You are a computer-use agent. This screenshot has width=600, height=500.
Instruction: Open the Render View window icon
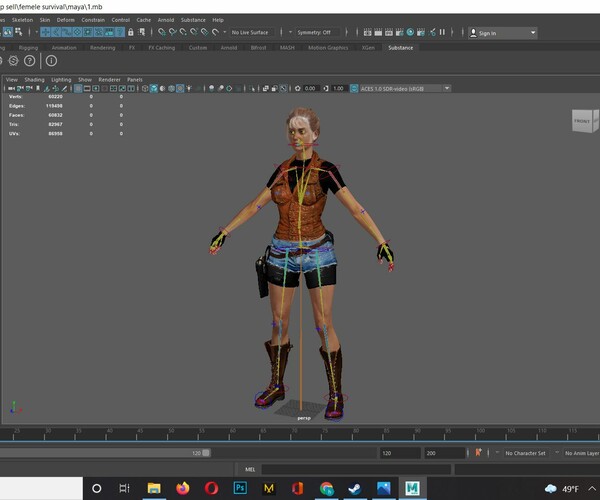[367, 33]
